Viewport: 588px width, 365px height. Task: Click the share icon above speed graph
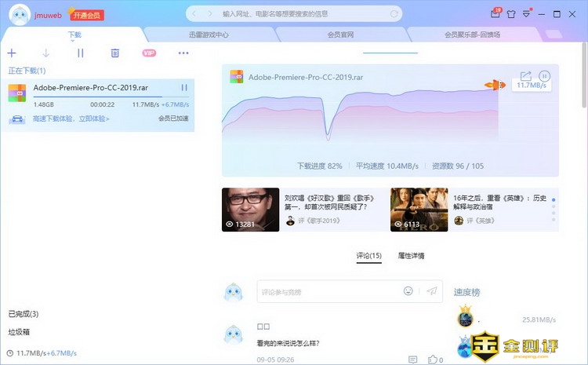pyautogui.click(x=526, y=75)
